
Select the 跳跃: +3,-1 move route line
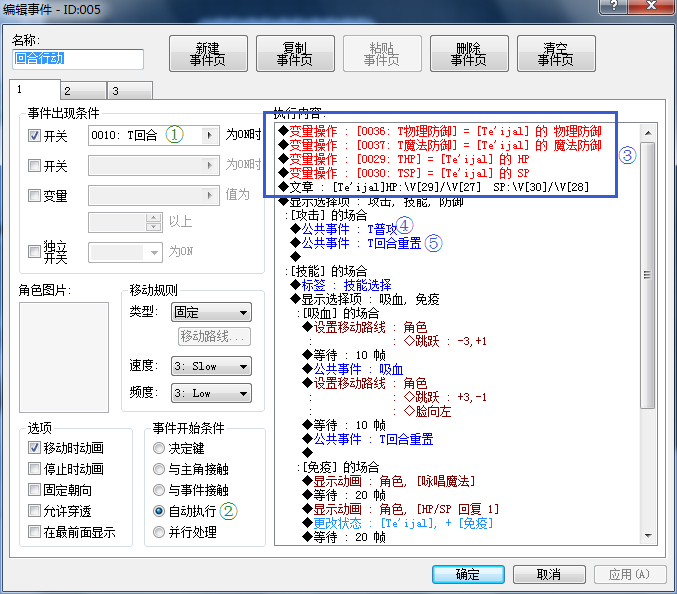(445, 397)
